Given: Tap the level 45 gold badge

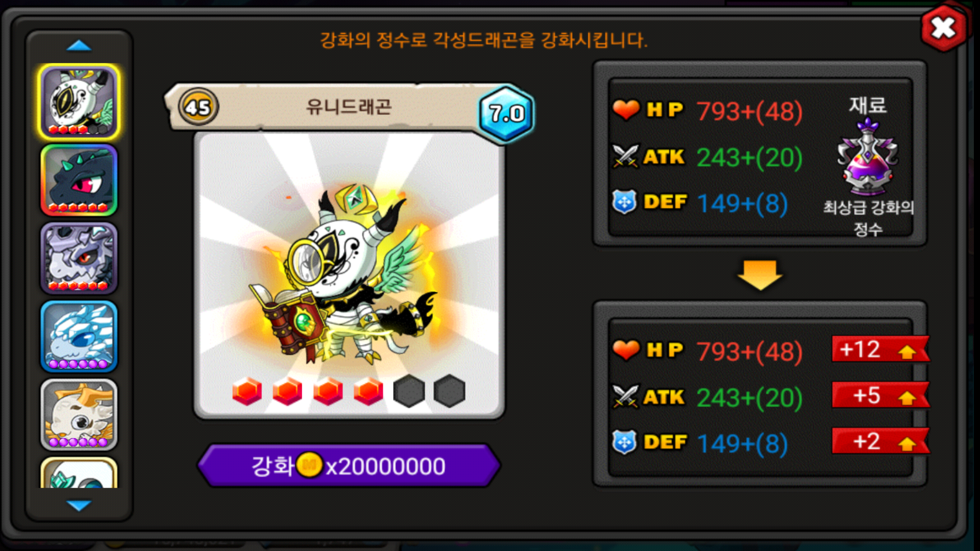Looking at the screenshot, I should 198,107.
